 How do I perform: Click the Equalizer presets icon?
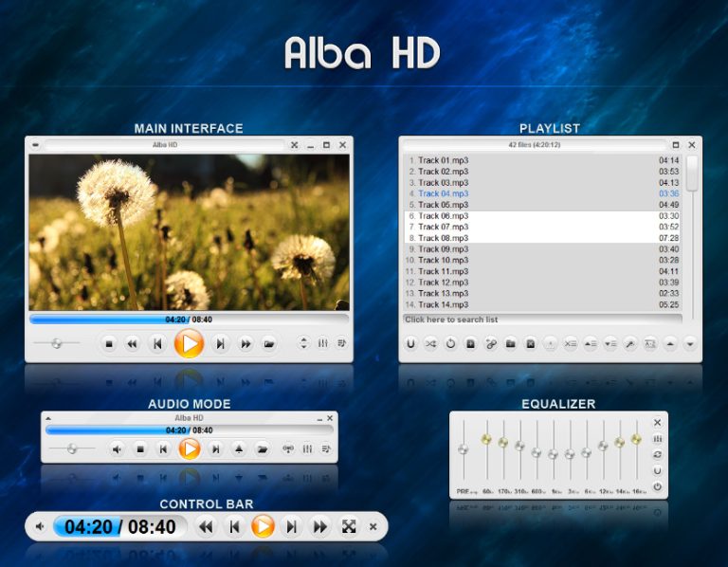click(658, 438)
